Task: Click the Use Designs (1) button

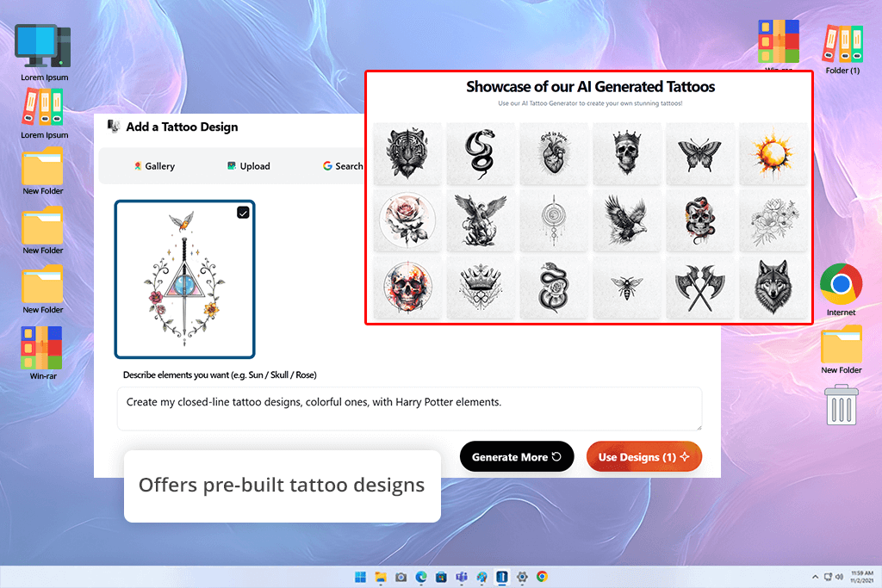Action: 644,456
